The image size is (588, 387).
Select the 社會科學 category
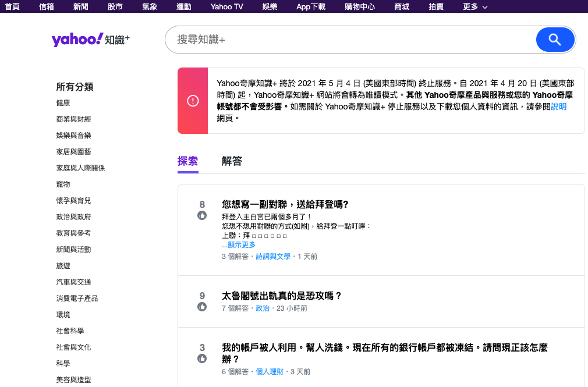tap(70, 331)
